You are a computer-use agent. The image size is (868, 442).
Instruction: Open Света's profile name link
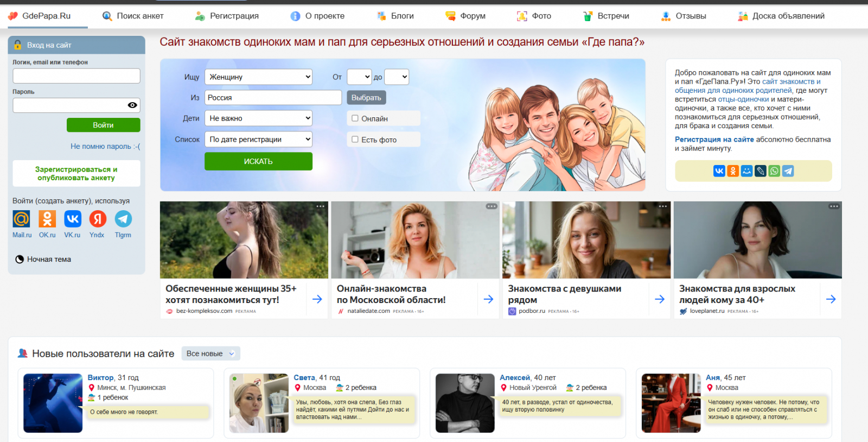coord(304,378)
